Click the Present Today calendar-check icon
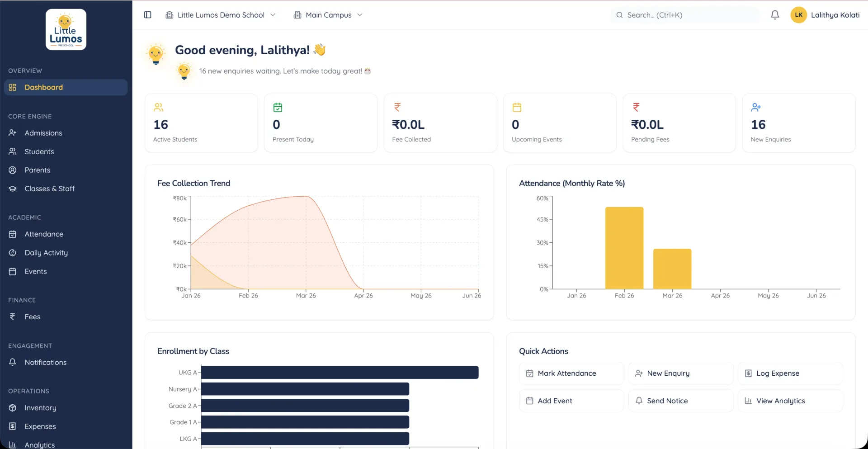This screenshot has width=868, height=449. pos(278,107)
